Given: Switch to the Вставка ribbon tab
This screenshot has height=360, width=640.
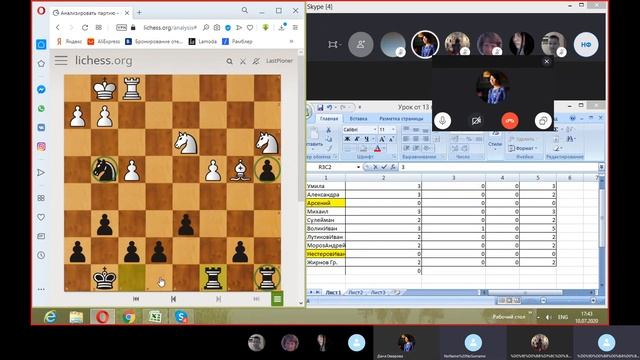Looking at the screenshot, I should click(358, 119).
